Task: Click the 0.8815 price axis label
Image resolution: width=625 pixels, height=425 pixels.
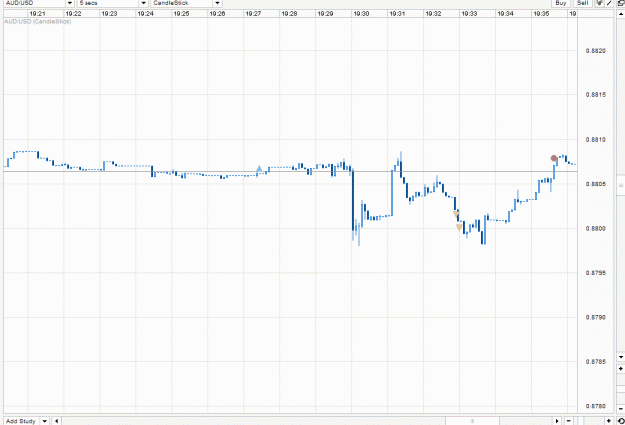Action: point(596,95)
